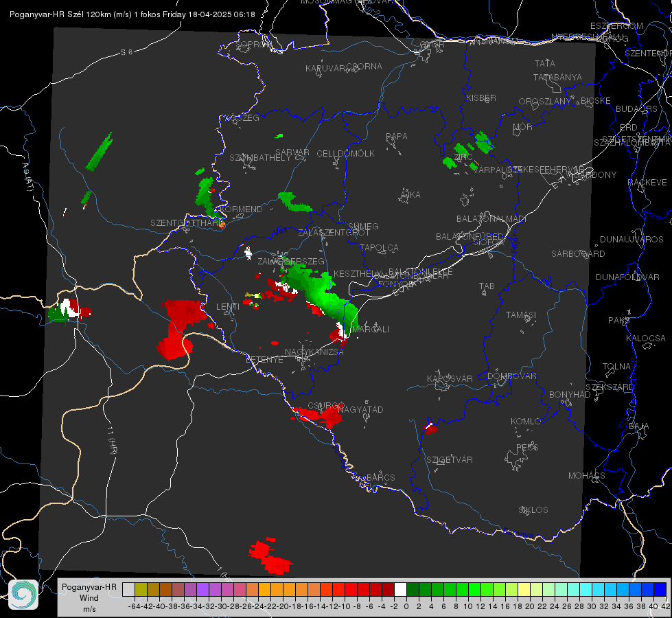Click the S 6 road label
Viewport: 672px width, 618px height.
[126, 52]
